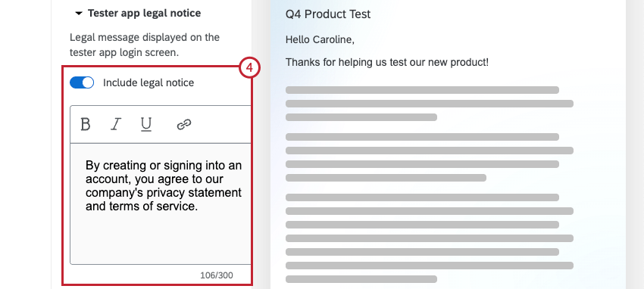Screen dimensions: 644x289
Task: Select the "Tester app legal notice" section heading
Action: pyautogui.click(x=144, y=13)
